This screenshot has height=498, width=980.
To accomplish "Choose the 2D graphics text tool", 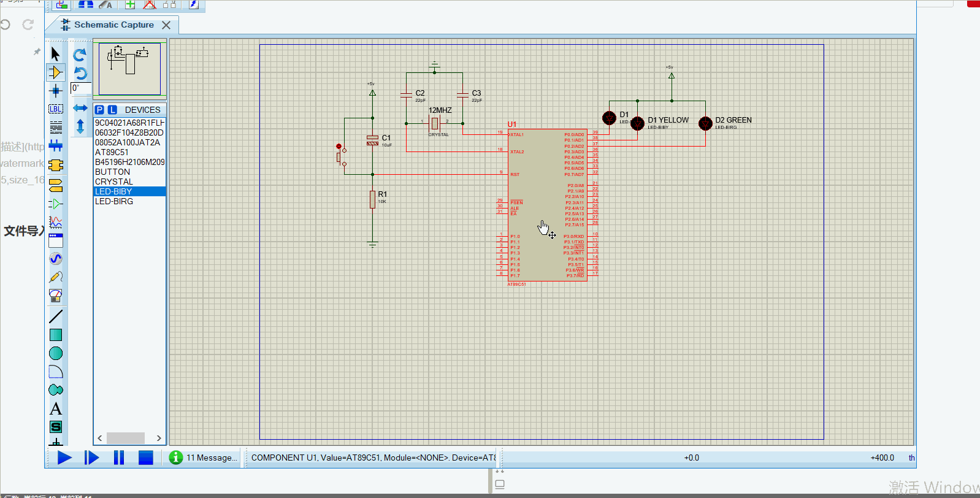I will pyautogui.click(x=56, y=408).
